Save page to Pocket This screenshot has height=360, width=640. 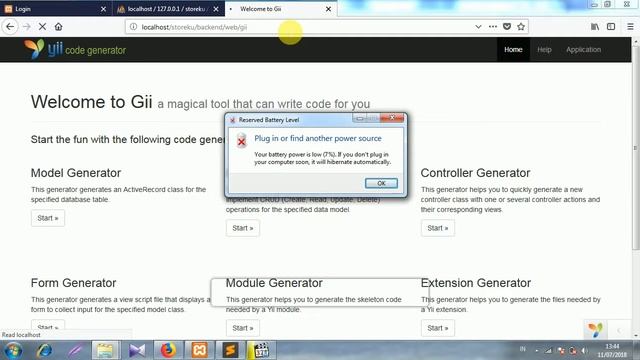coord(507,27)
